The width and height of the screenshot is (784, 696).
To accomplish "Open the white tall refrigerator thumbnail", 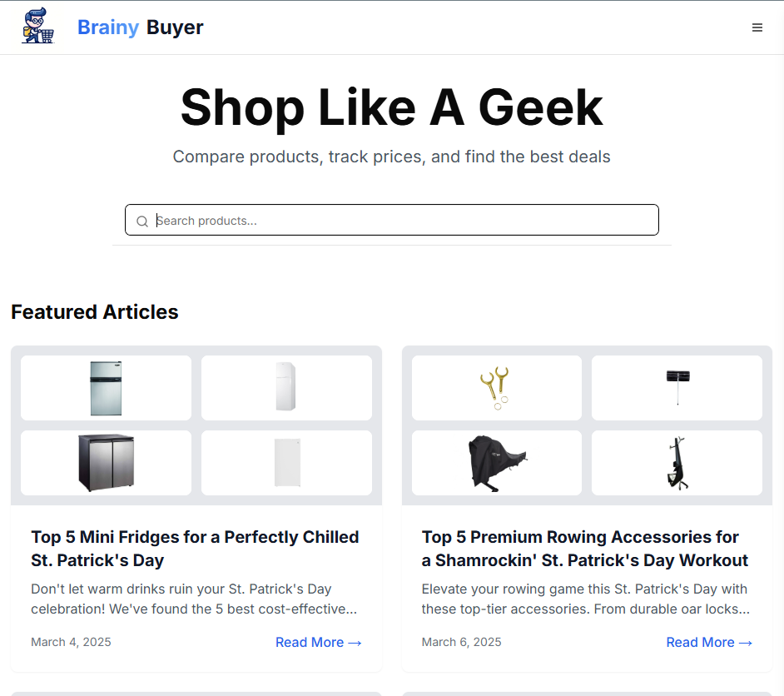I will pyautogui.click(x=286, y=388).
